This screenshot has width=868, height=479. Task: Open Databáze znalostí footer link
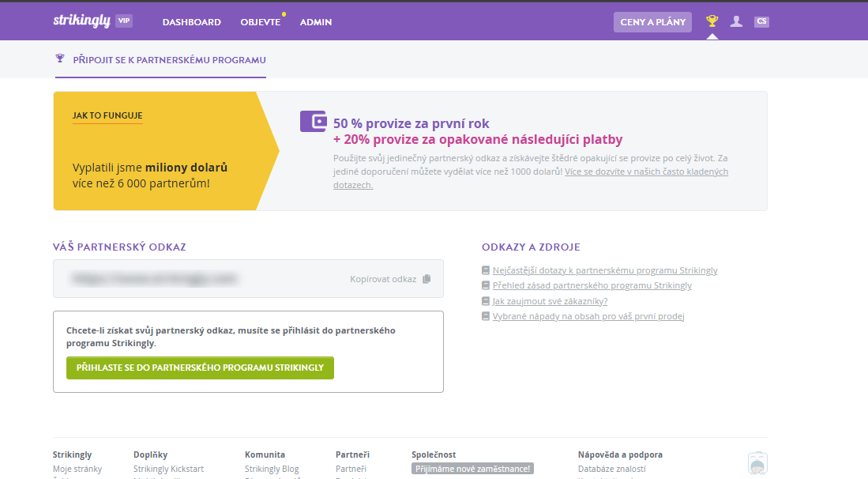(611, 469)
